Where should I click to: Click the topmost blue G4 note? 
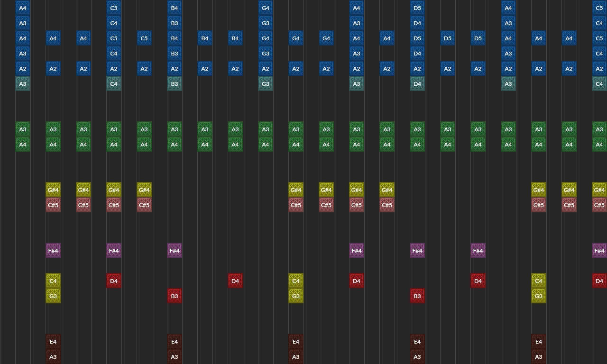(266, 8)
